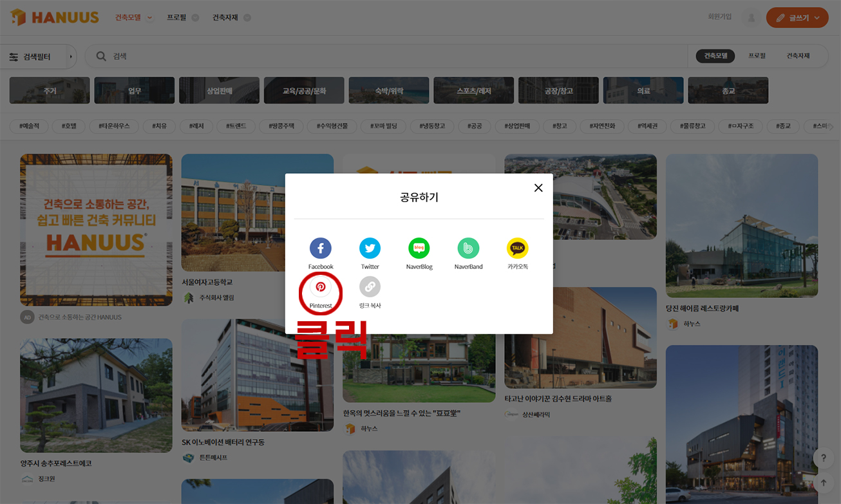Open 당진 해어름 레스토랑카페 post title
841x504 pixels.
point(702,308)
